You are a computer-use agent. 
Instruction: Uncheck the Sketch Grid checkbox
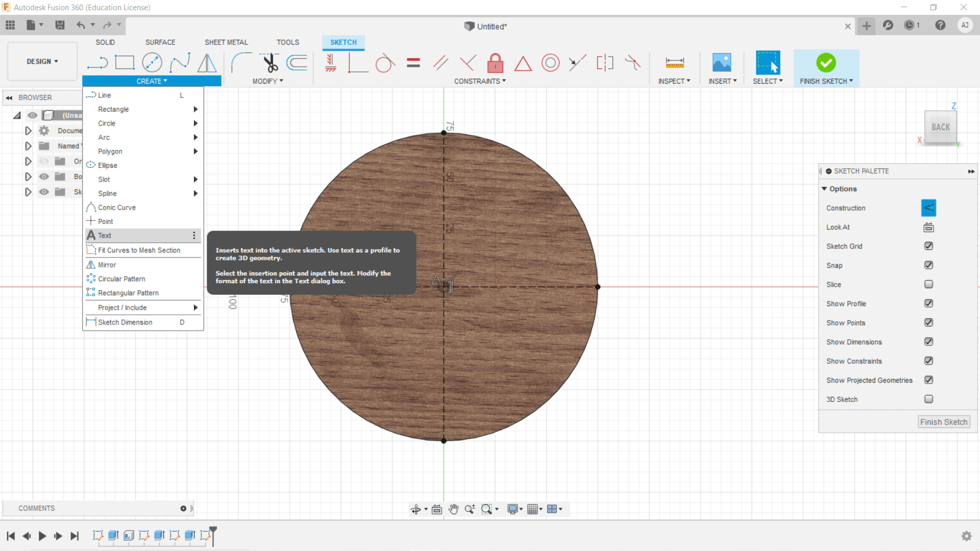pos(928,246)
